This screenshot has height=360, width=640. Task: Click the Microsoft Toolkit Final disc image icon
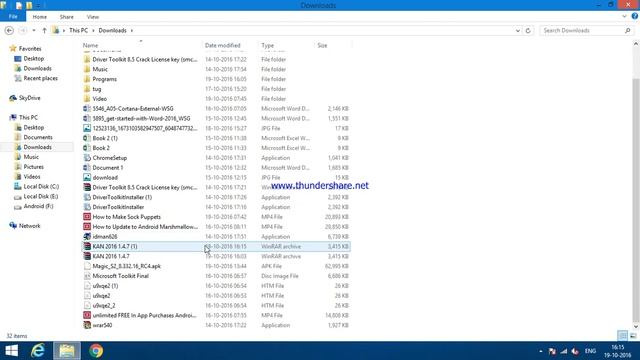coord(87,276)
